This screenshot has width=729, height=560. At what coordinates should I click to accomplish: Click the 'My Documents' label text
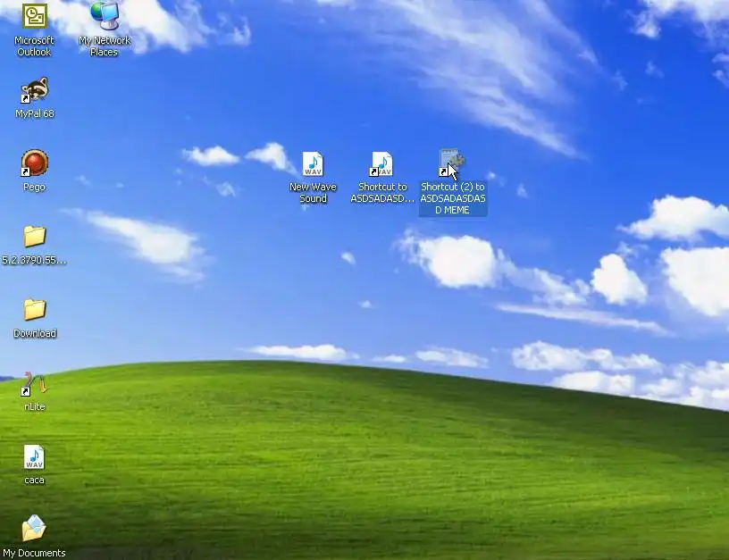(34, 553)
